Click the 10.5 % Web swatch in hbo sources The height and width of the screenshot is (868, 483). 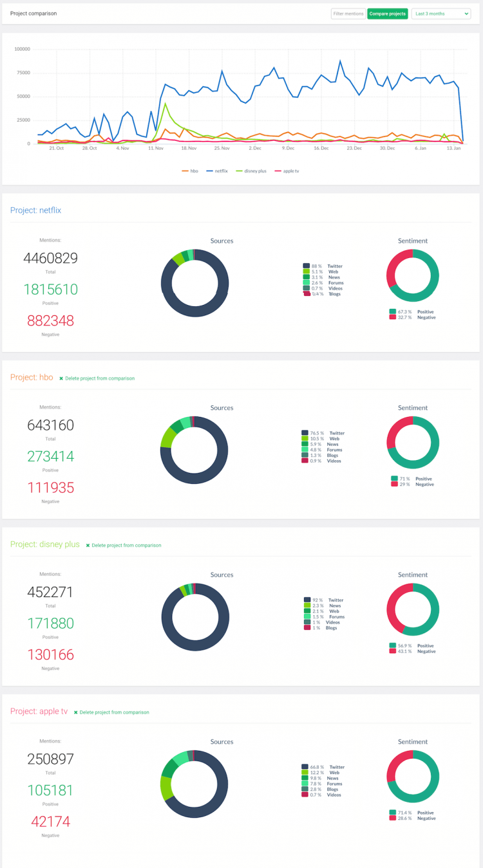305,439
